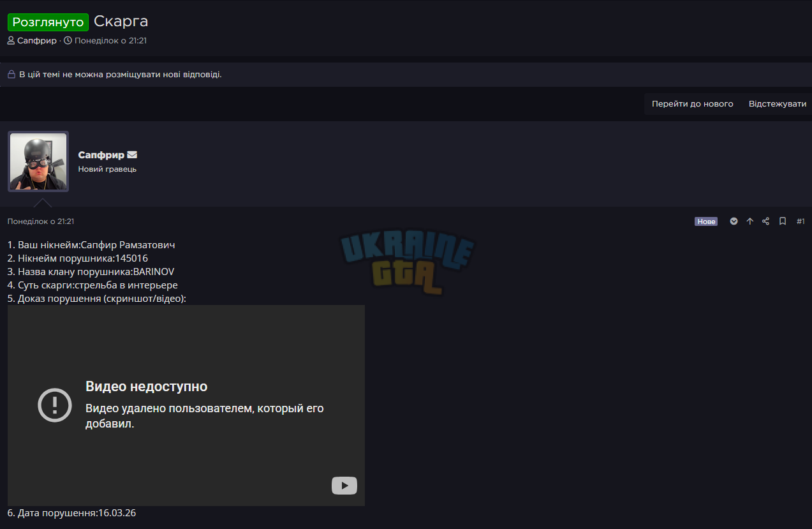
Task: Open the Сапфрир avatar image
Action: click(38, 161)
